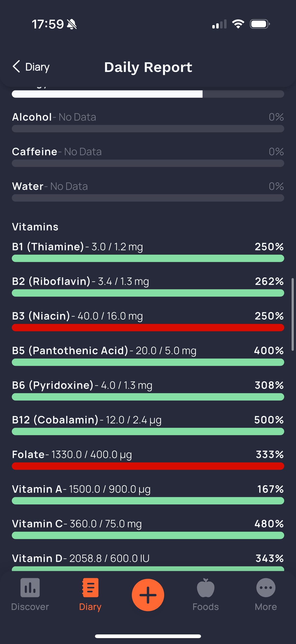Tap the silent mode bell icon
The image size is (296, 644).
pos(72,24)
